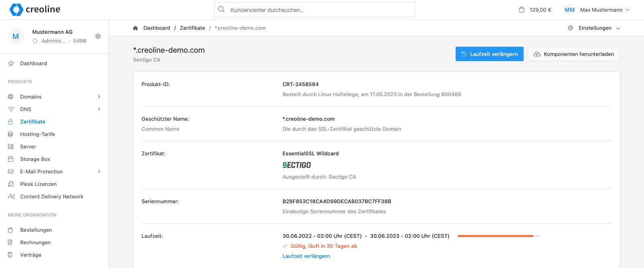
Task: Click product ID CRT-2458584
Action: [301, 84]
